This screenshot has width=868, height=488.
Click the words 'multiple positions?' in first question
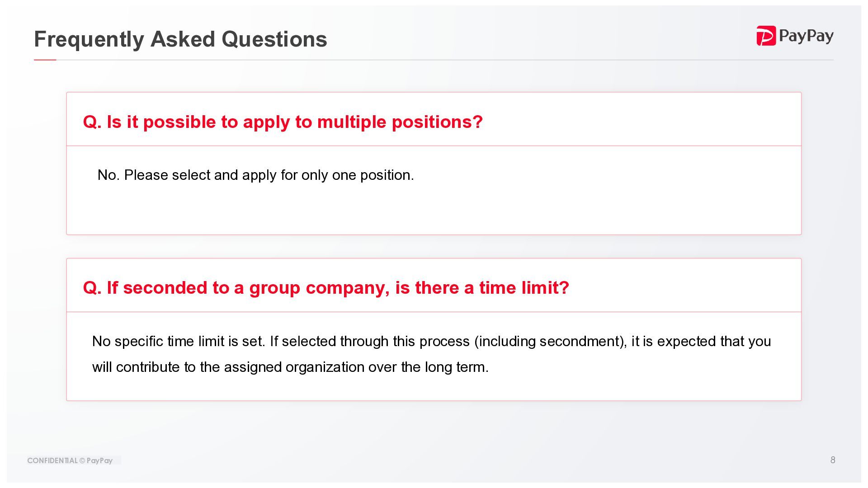pos(400,122)
